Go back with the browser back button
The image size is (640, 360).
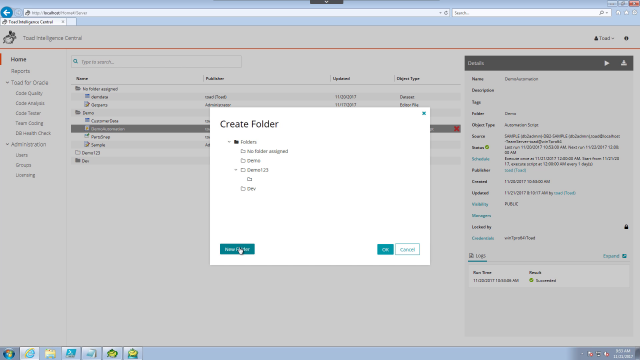(7, 12)
